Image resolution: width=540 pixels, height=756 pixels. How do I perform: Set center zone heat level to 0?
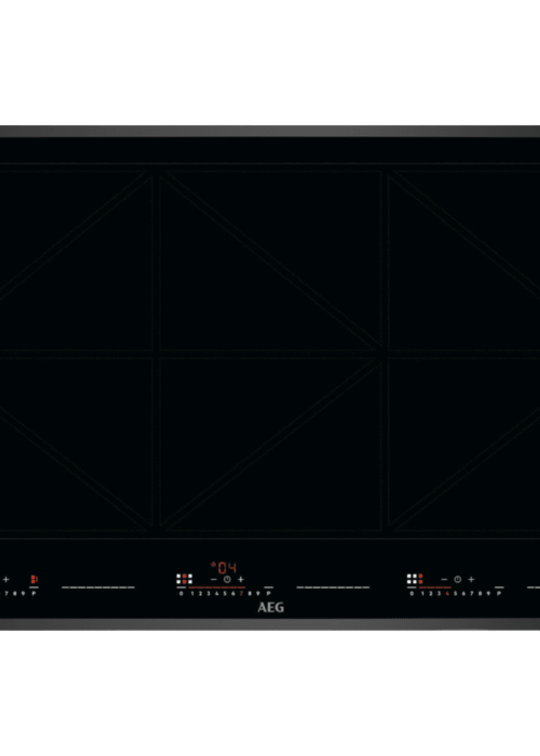181,594
